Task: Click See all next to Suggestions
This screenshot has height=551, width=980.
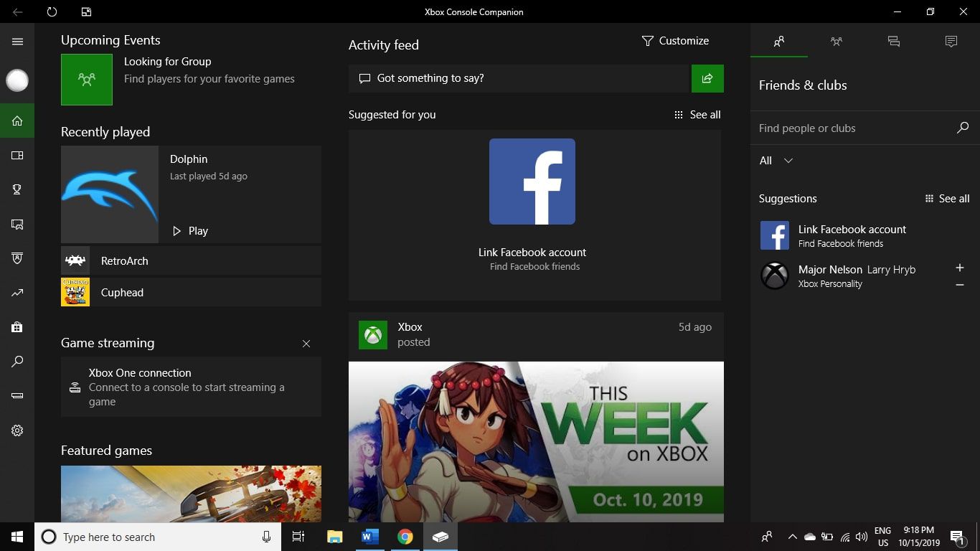Action: pyautogui.click(x=947, y=199)
